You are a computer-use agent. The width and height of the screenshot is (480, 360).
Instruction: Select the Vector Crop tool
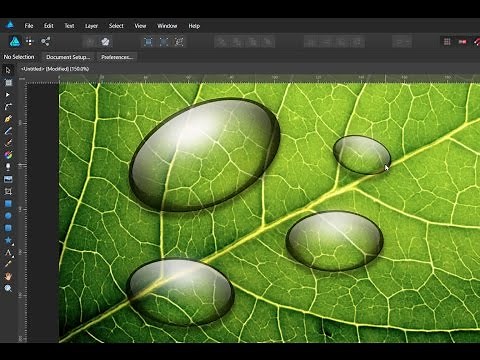(x=8, y=191)
